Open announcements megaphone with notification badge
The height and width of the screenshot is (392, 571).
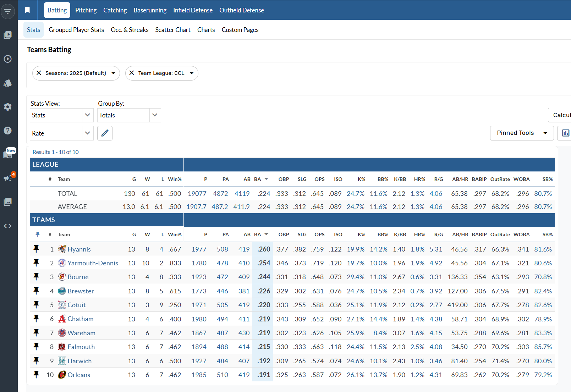click(8, 178)
